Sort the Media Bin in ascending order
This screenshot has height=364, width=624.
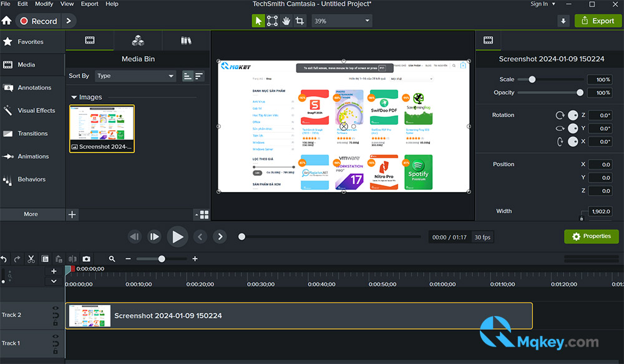187,76
